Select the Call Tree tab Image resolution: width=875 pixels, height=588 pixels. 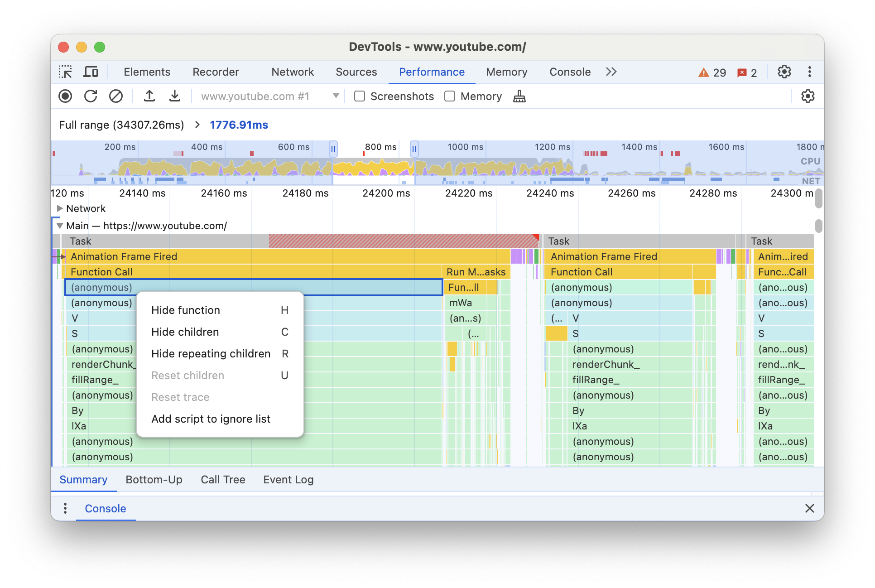pyautogui.click(x=222, y=479)
